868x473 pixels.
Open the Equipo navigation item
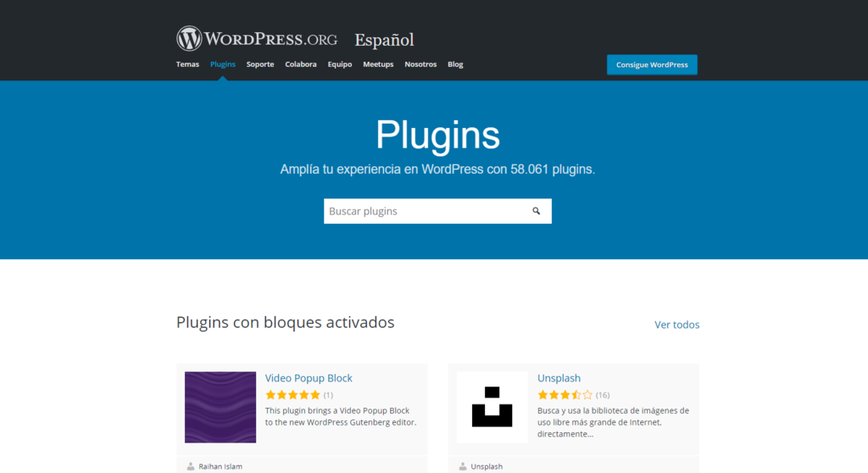tap(340, 64)
